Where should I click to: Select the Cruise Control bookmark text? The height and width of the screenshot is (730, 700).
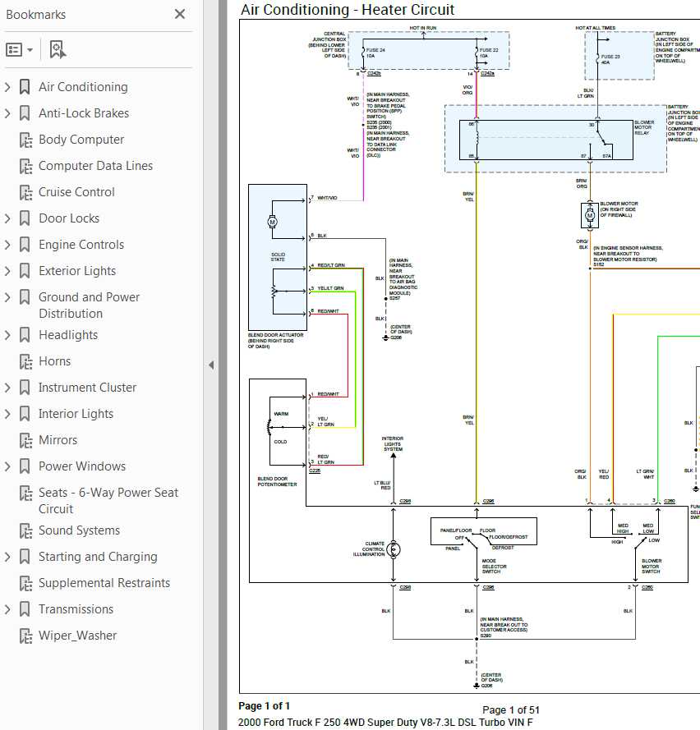pos(76,192)
